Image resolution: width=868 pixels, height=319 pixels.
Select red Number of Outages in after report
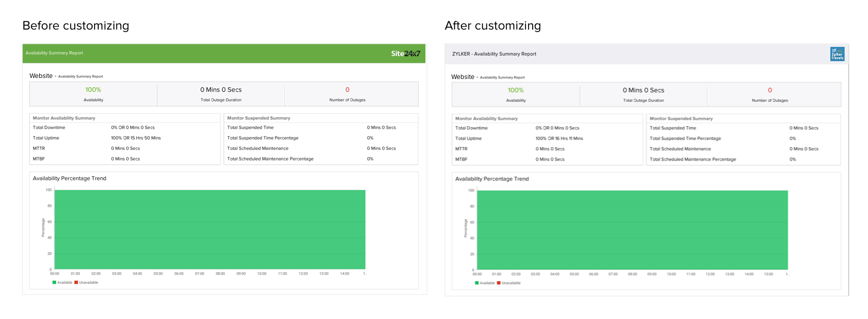pyautogui.click(x=770, y=90)
